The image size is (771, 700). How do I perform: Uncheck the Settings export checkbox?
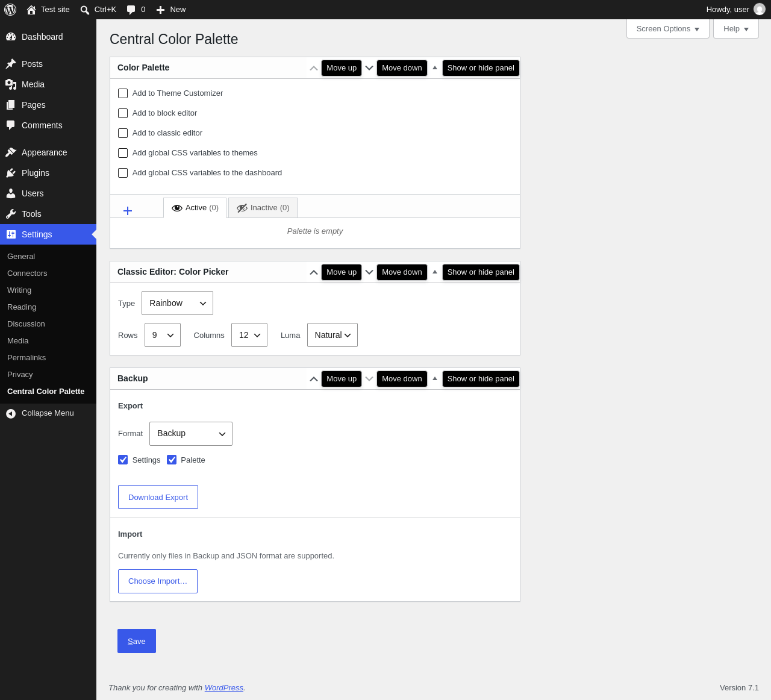(x=123, y=460)
